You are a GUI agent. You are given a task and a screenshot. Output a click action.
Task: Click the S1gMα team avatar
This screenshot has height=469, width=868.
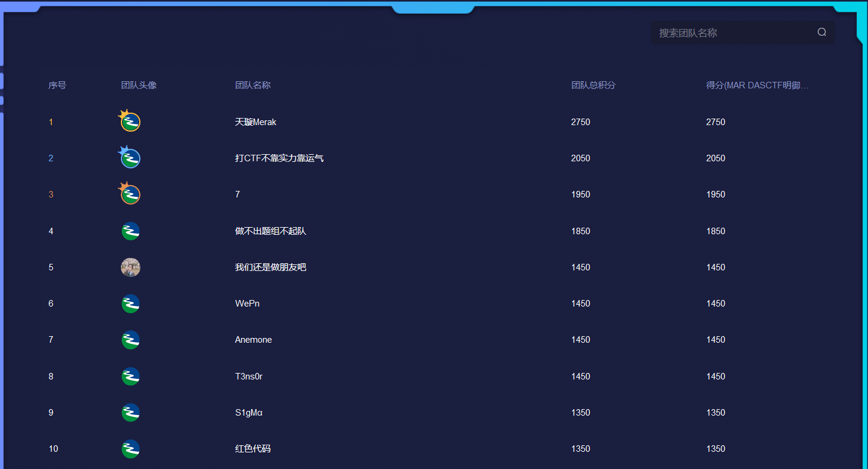pos(130,413)
